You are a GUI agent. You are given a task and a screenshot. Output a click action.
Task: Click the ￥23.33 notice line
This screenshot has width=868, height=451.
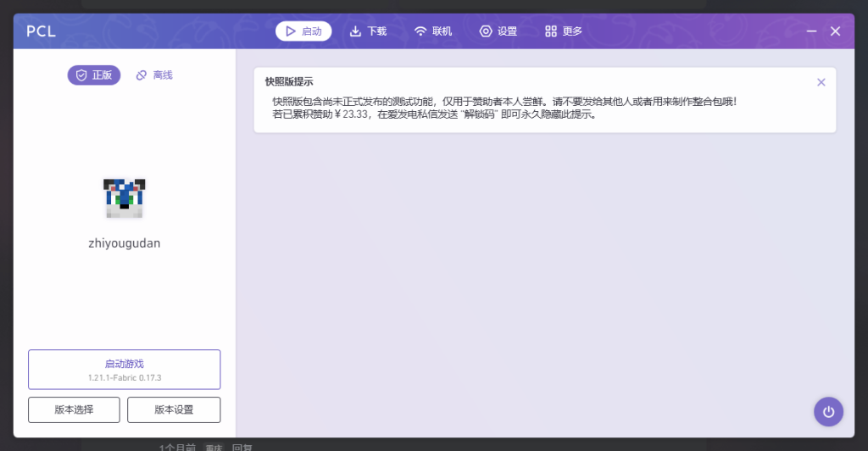click(435, 114)
